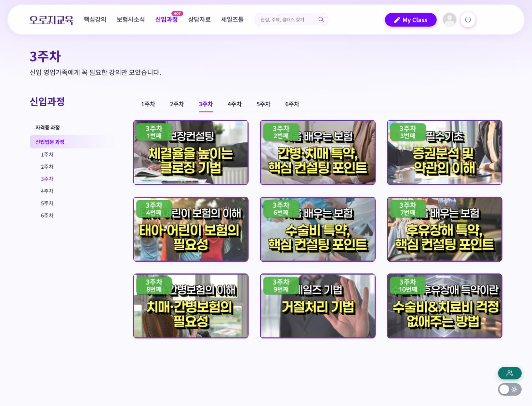Viewport: 532px width, 406px height.
Task: Open 6주차 in the sidebar list
Action: click(x=47, y=215)
